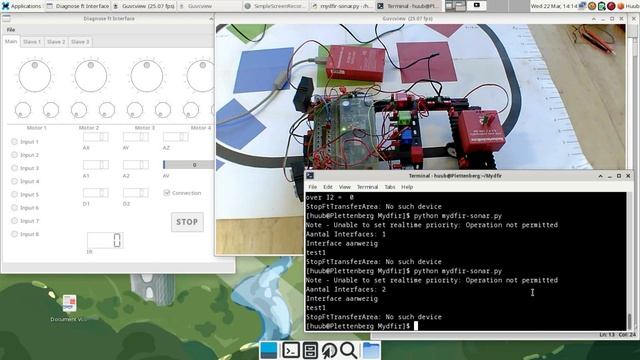This screenshot has height=360, width=640.
Task: Open the Terminal window menu icon
Action: pos(310,176)
